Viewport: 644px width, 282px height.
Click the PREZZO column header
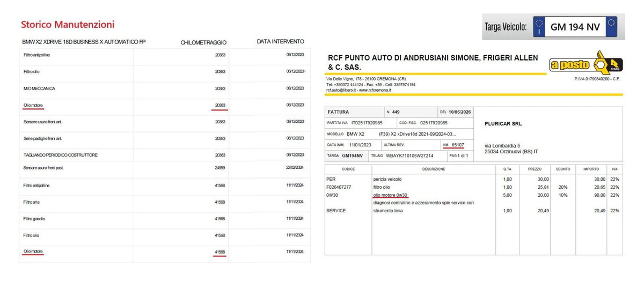(535, 169)
